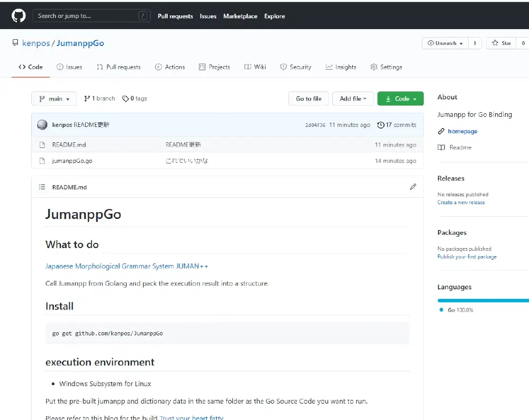Viewport: 529px width, 420px height.
Task: Click the tag icon next to 0 tags
Action: point(125,98)
